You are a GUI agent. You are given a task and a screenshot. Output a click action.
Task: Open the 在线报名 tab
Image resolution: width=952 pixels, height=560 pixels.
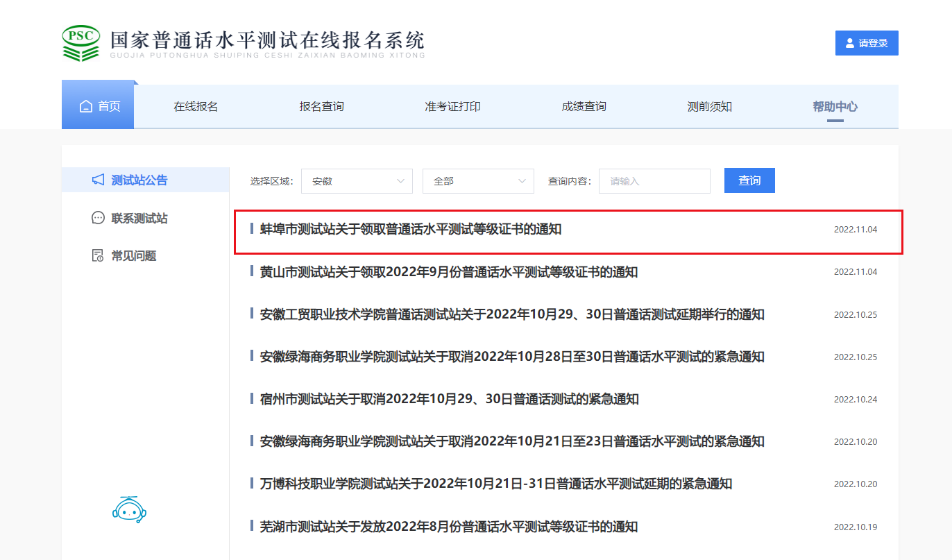coord(196,107)
